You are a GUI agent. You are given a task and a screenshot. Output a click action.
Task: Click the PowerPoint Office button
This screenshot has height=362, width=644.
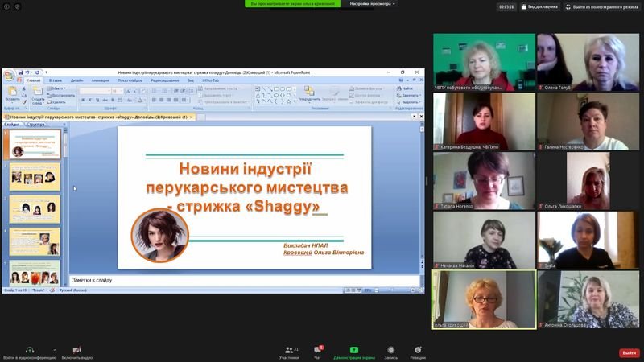pyautogui.click(x=9, y=75)
